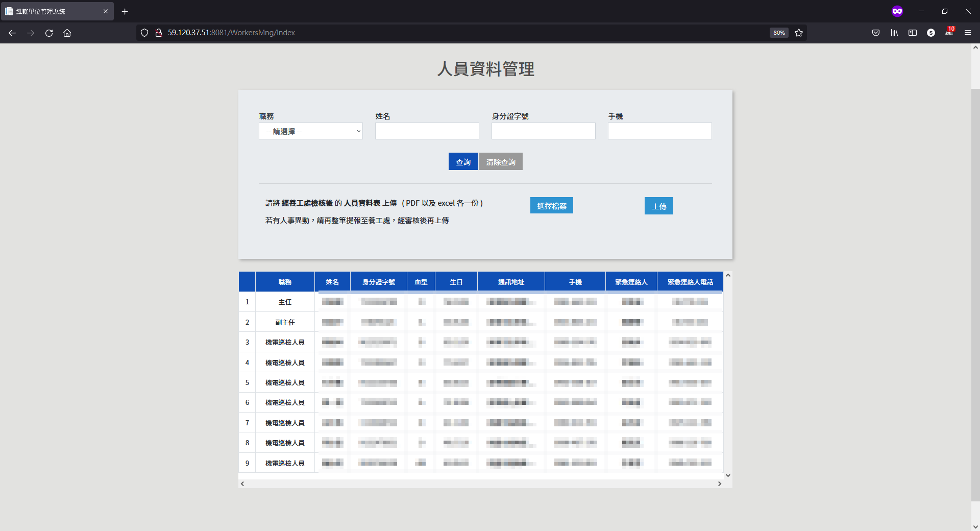980x531 pixels.
Task: Select row 1 主任 cell
Action: (285, 302)
